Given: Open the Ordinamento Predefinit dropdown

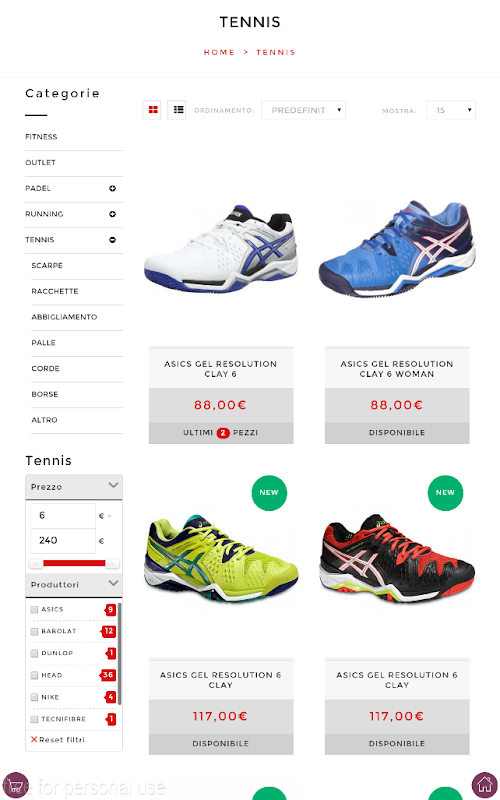Looking at the screenshot, I should pyautogui.click(x=303, y=110).
